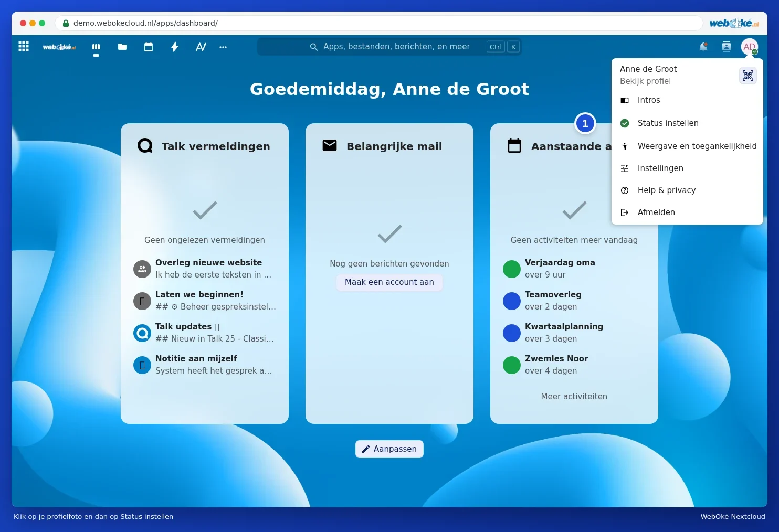Open Talk updates conversation

coord(205,333)
